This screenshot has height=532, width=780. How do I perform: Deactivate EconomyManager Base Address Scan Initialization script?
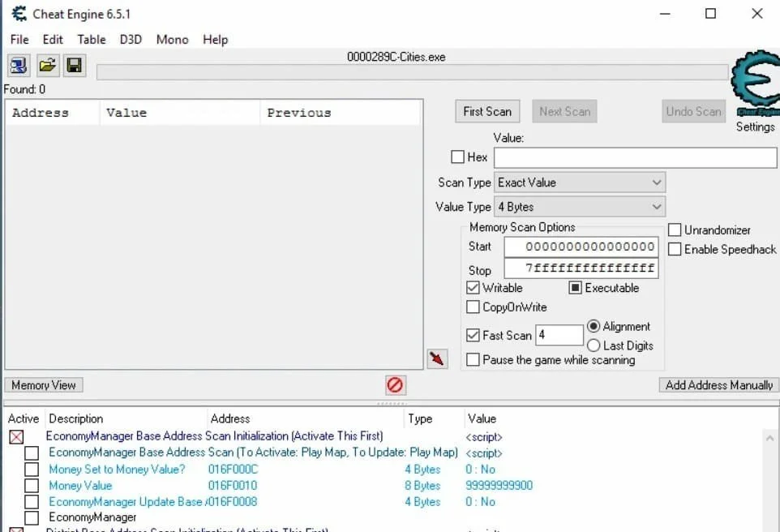tap(16, 437)
